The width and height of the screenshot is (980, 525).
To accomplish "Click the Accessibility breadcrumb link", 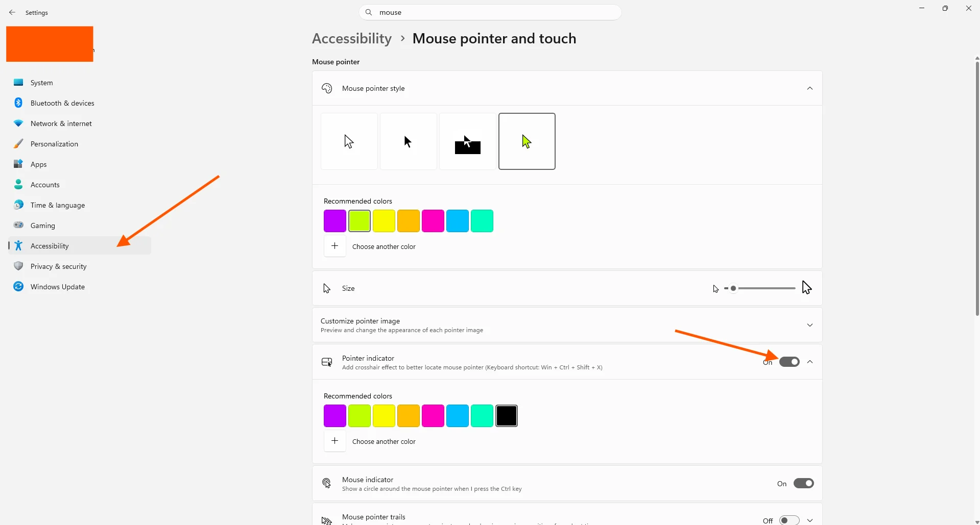I will pyautogui.click(x=352, y=39).
